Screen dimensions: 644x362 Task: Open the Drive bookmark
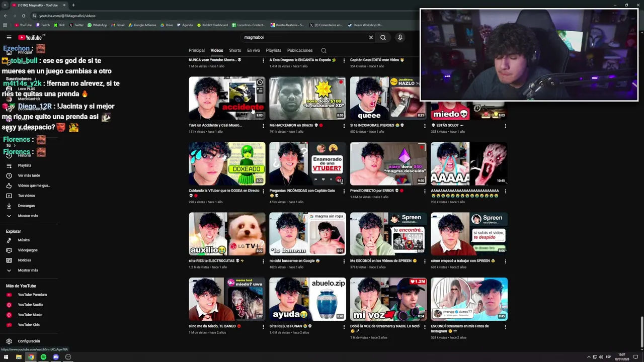pyautogui.click(x=167, y=25)
